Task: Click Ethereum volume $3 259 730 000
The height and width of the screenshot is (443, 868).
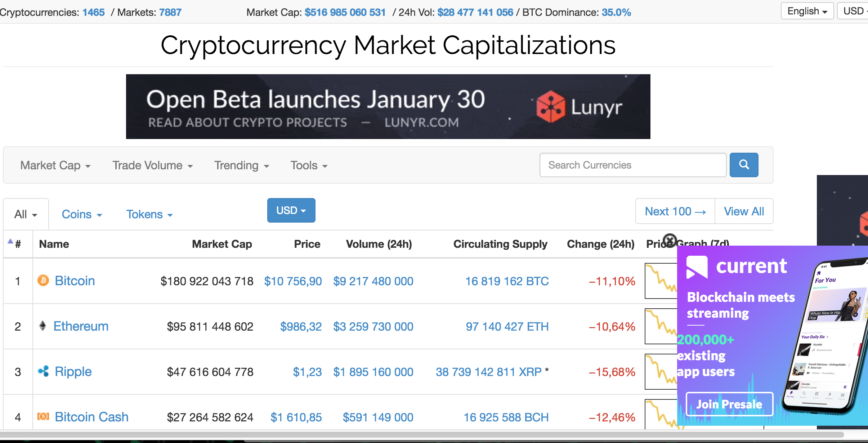Action: pos(373,326)
